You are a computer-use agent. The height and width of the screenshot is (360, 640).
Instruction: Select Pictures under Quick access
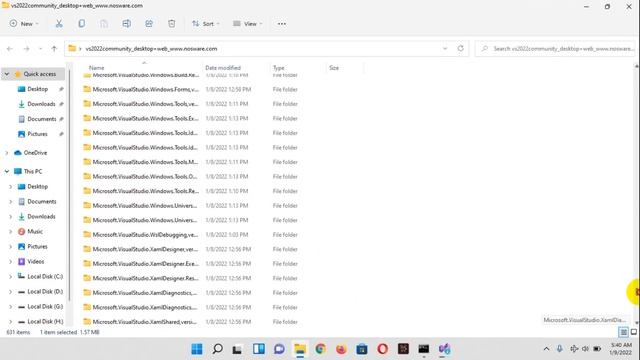coord(37,134)
